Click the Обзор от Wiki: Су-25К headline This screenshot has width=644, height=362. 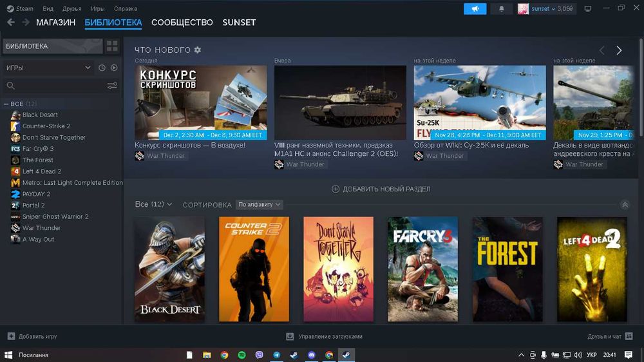pyautogui.click(x=471, y=145)
